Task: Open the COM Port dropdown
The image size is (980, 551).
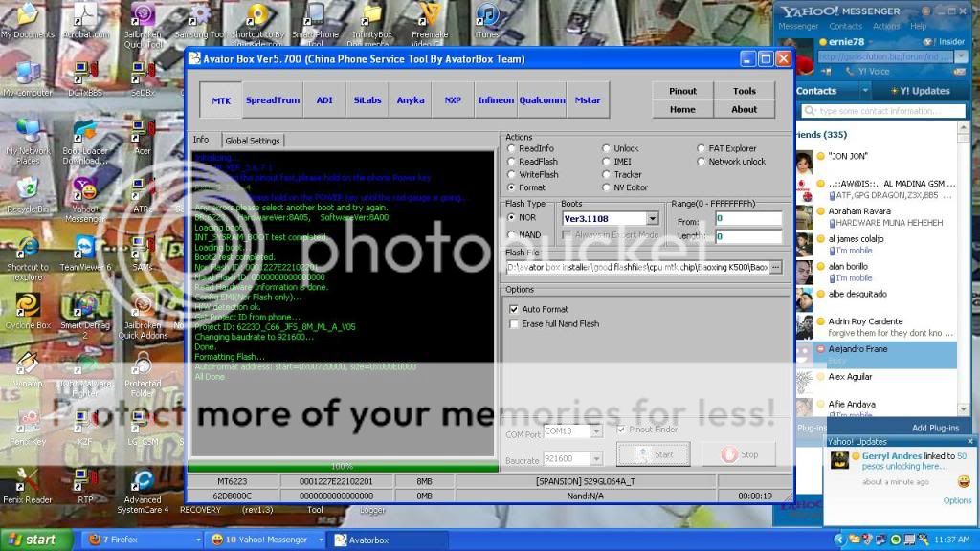Action: [596, 432]
